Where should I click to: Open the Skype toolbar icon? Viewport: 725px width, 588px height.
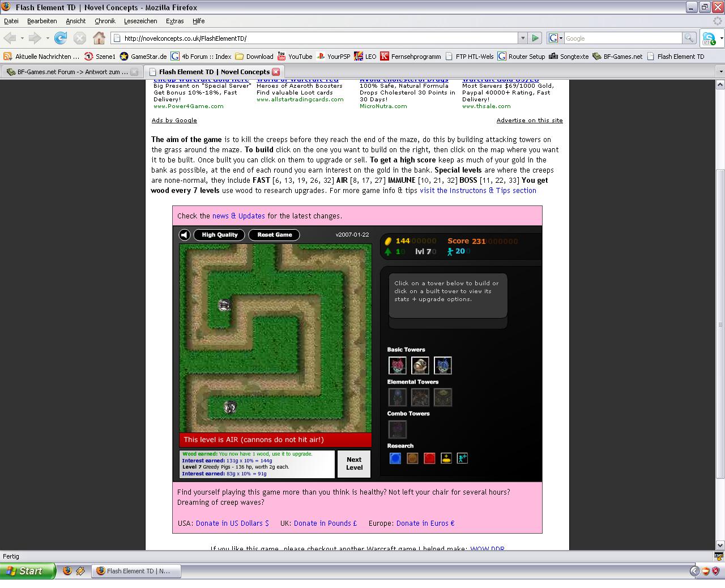click(709, 38)
